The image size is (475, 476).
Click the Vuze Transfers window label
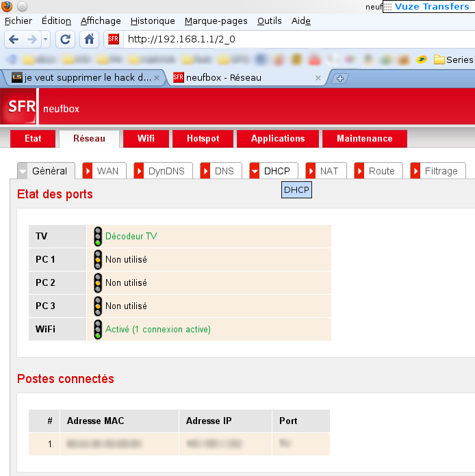click(x=429, y=6)
